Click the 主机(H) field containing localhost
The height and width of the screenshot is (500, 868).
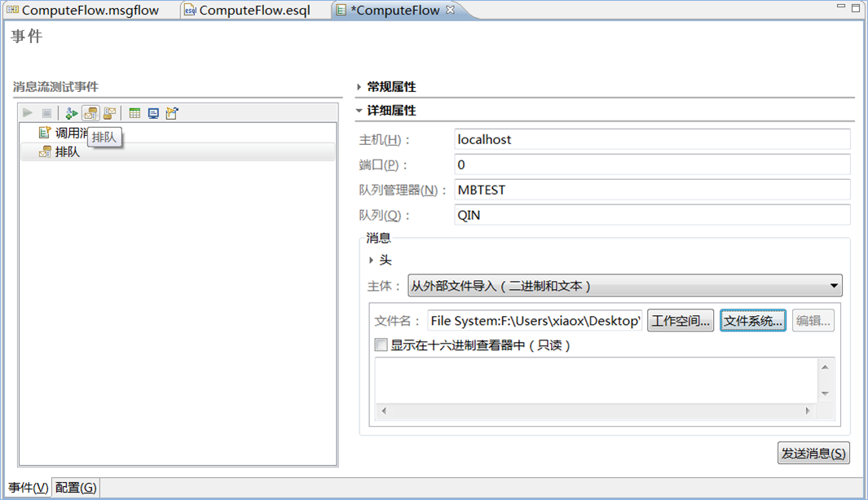coord(652,139)
